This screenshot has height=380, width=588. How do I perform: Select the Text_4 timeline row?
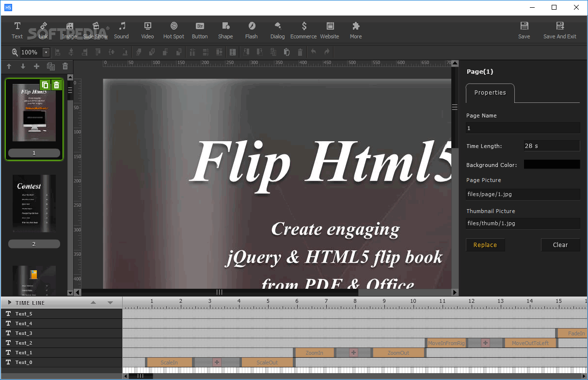(x=61, y=323)
